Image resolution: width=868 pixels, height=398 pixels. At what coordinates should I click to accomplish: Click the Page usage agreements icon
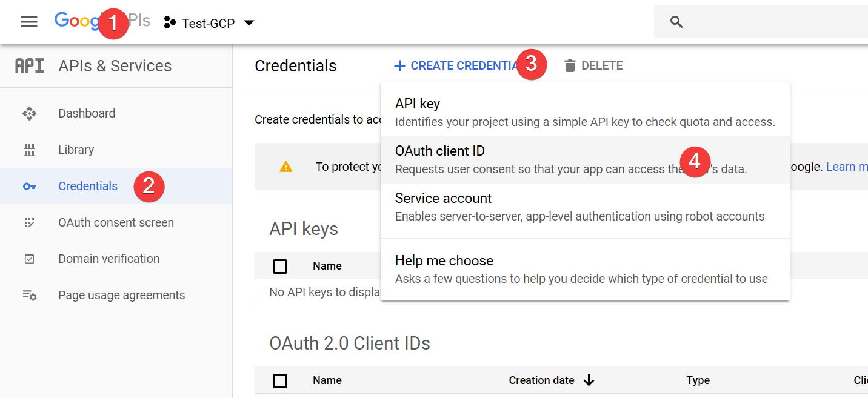(x=29, y=295)
